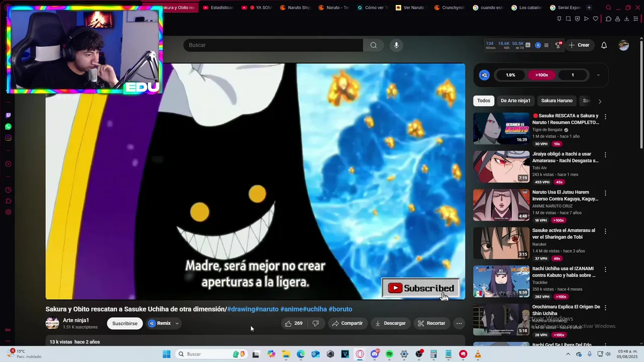Open the browser ad blocker shield icon
The image size is (644, 362).
tap(577, 19)
